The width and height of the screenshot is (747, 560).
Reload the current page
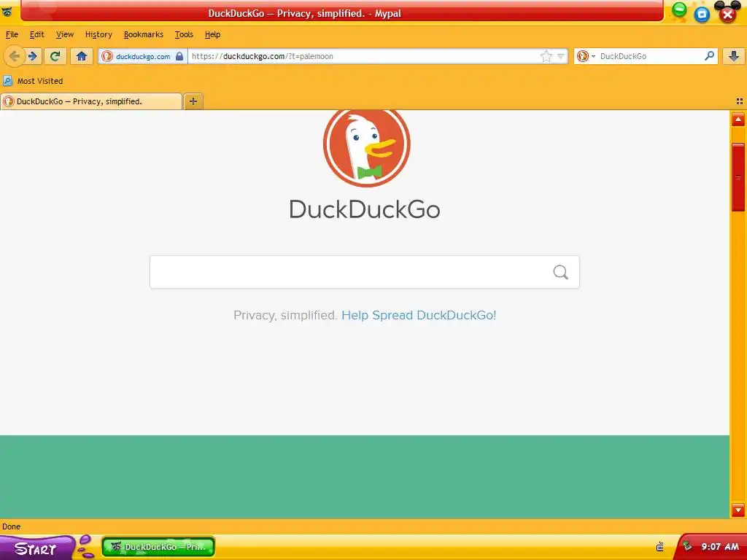click(55, 56)
